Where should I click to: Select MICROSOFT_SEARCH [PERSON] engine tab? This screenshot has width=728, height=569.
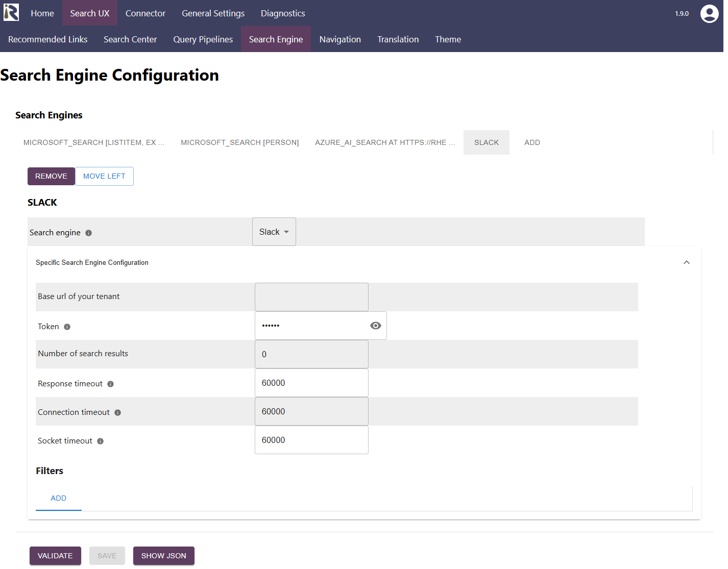point(240,142)
